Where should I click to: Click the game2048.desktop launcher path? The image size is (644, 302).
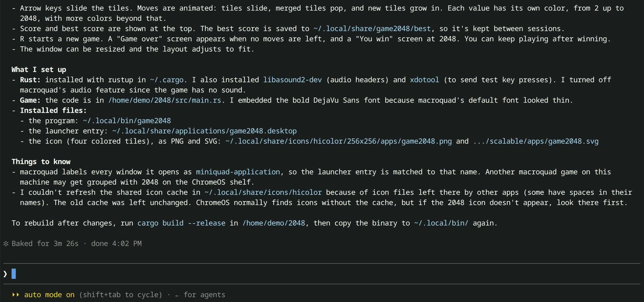(x=204, y=131)
